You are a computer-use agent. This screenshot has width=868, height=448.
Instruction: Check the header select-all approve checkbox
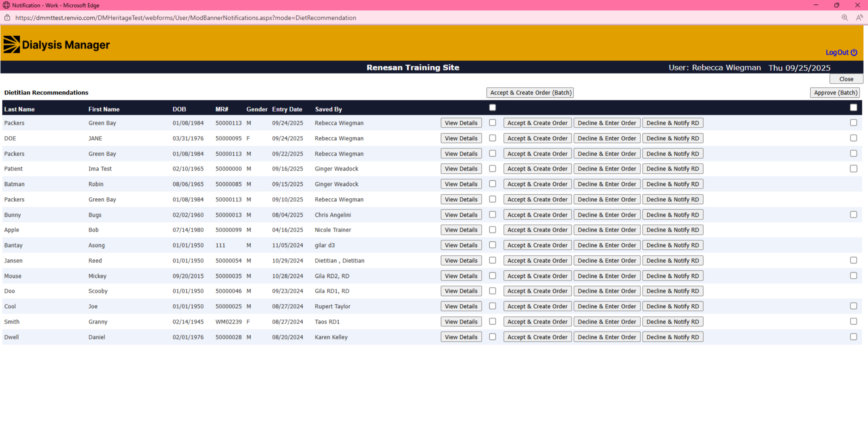(853, 107)
